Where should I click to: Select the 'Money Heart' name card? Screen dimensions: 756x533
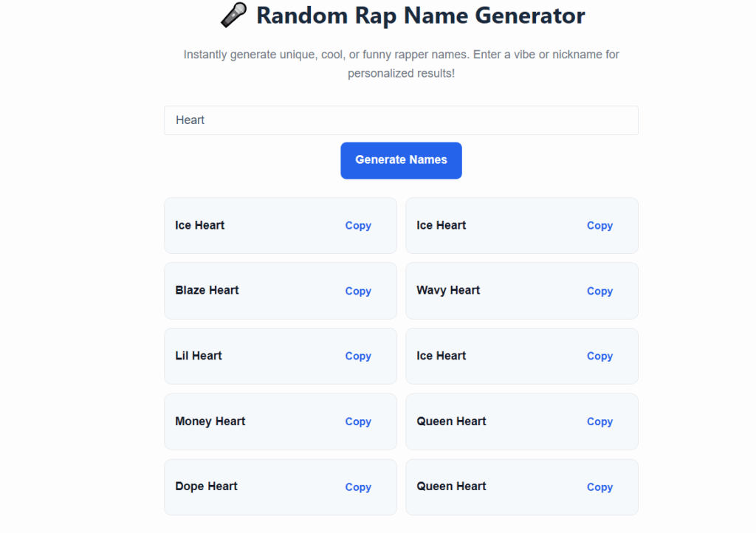click(x=281, y=422)
